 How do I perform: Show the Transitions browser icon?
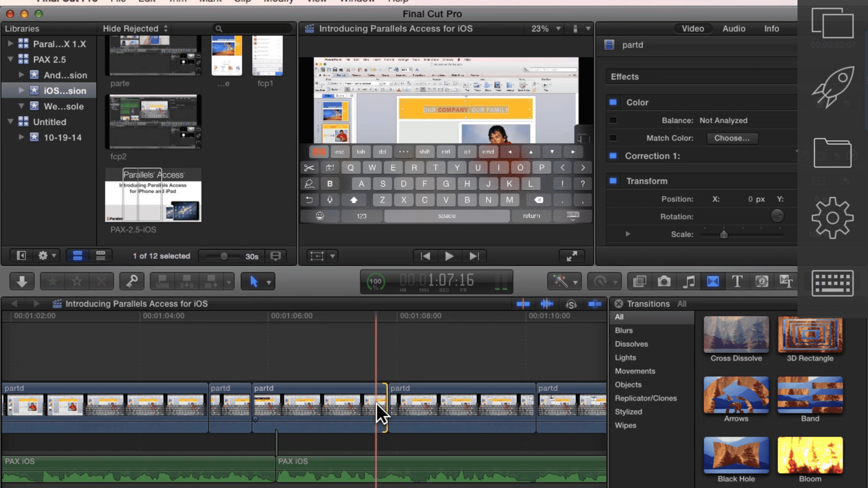713,281
